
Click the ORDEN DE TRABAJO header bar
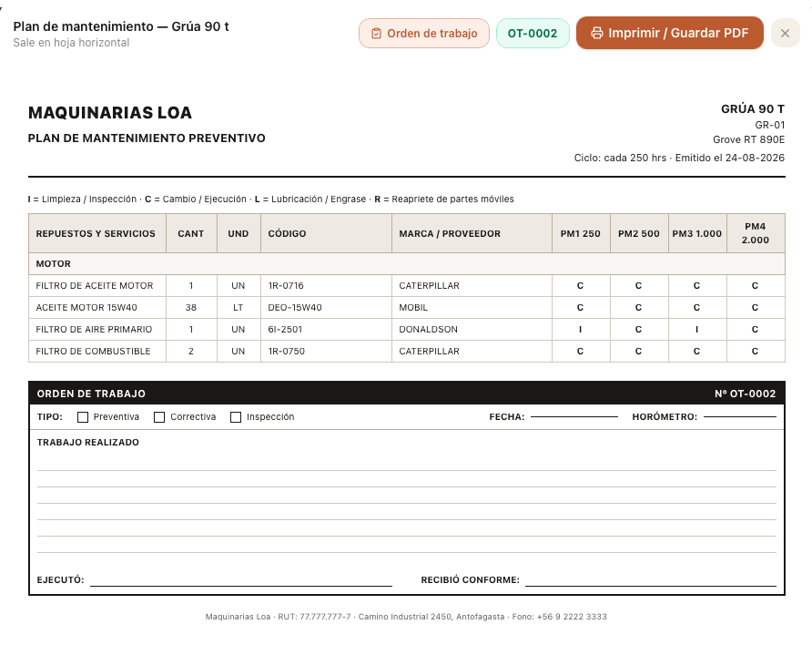407,394
